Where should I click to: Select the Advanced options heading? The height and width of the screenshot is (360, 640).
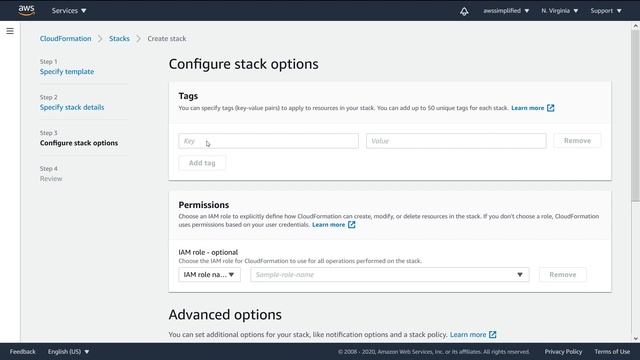tap(225, 315)
